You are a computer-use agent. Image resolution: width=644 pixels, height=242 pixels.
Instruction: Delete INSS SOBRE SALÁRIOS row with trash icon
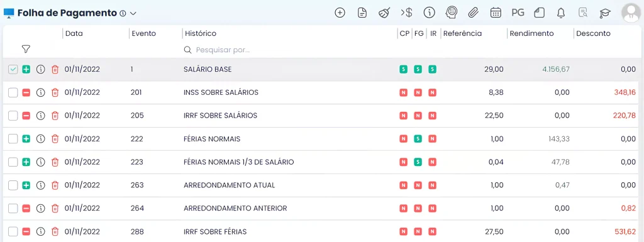55,92
